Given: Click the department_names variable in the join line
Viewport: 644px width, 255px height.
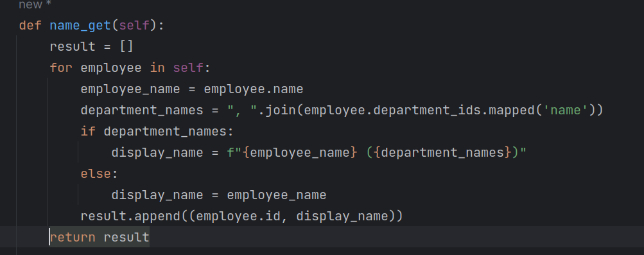Looking at the screenshot, I should 142,110.
